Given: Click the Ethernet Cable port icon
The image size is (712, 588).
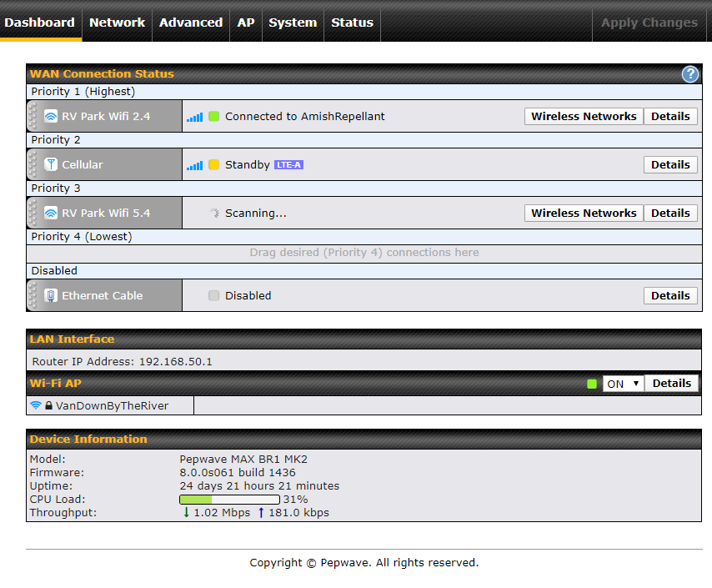Looking at the screenshot, I should click(x=51, y=295).
